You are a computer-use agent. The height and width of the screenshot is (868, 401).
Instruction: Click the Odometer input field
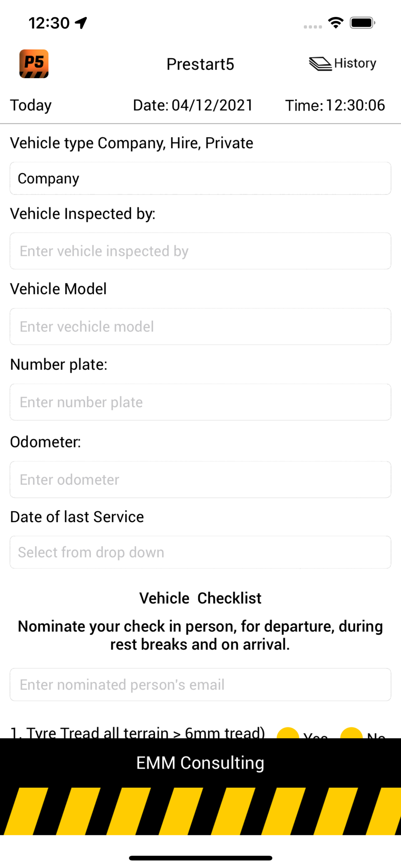tap(200, 480)
